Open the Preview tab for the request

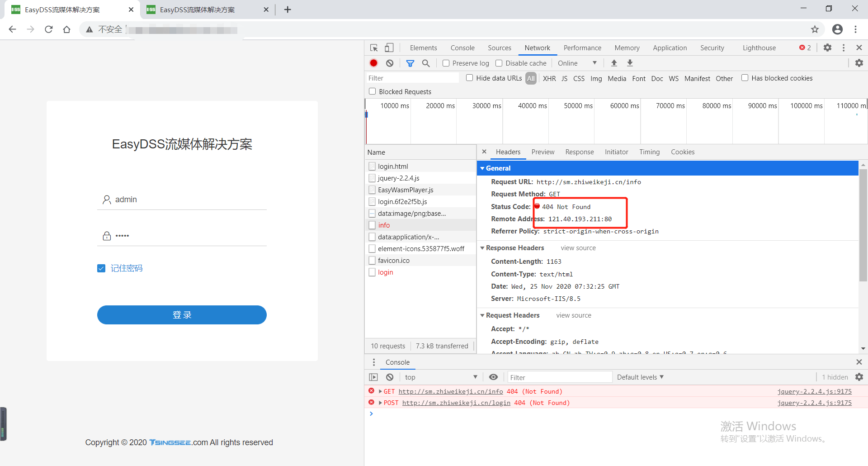pyautogui.click(x=542, y=152)
